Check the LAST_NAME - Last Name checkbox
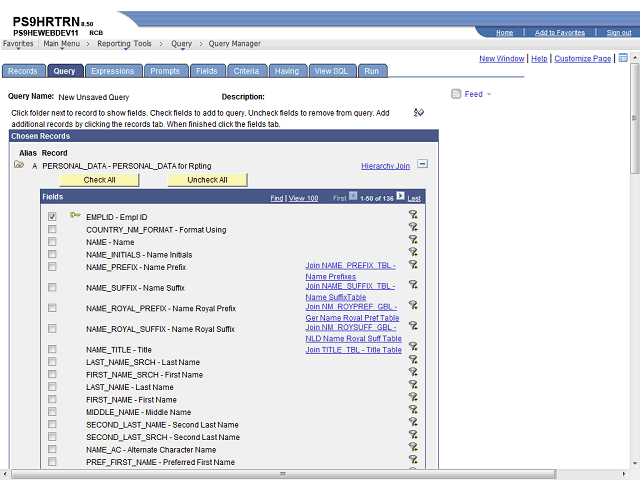640x480 pixels. (x=52, y=387)
